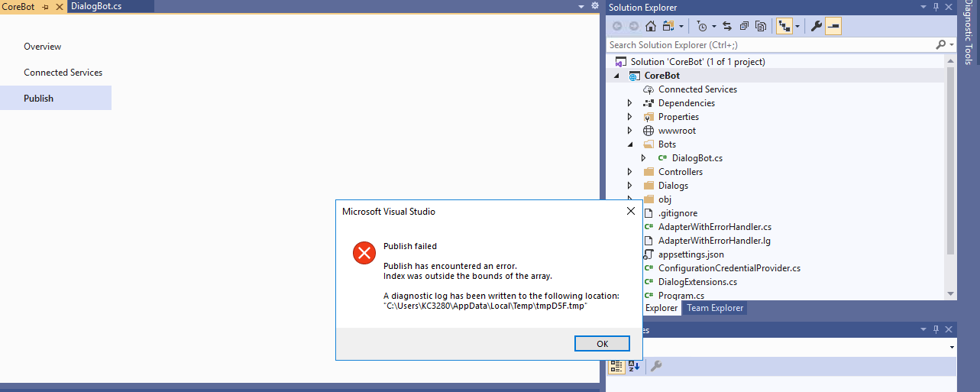Expand the Controllers folder

[x=629, y=172]
